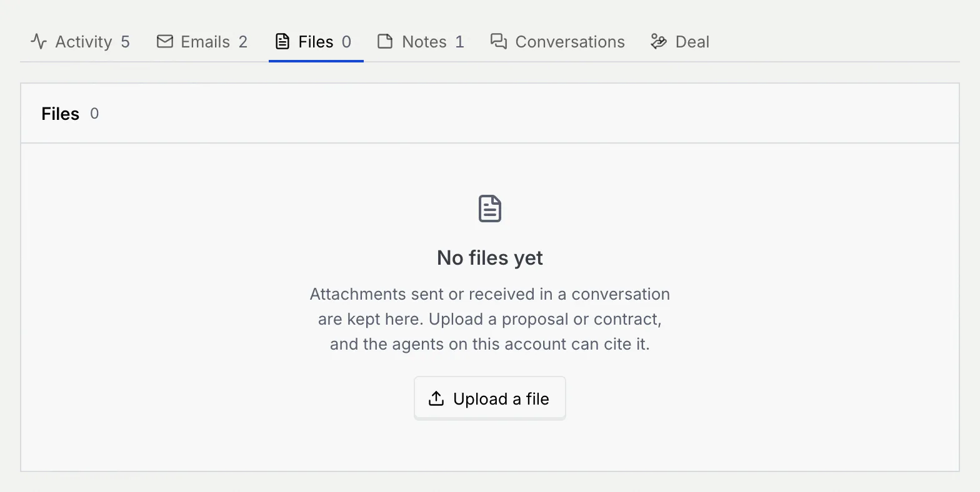Click the Activity count 5
The image size is (980, 492).
125,42
